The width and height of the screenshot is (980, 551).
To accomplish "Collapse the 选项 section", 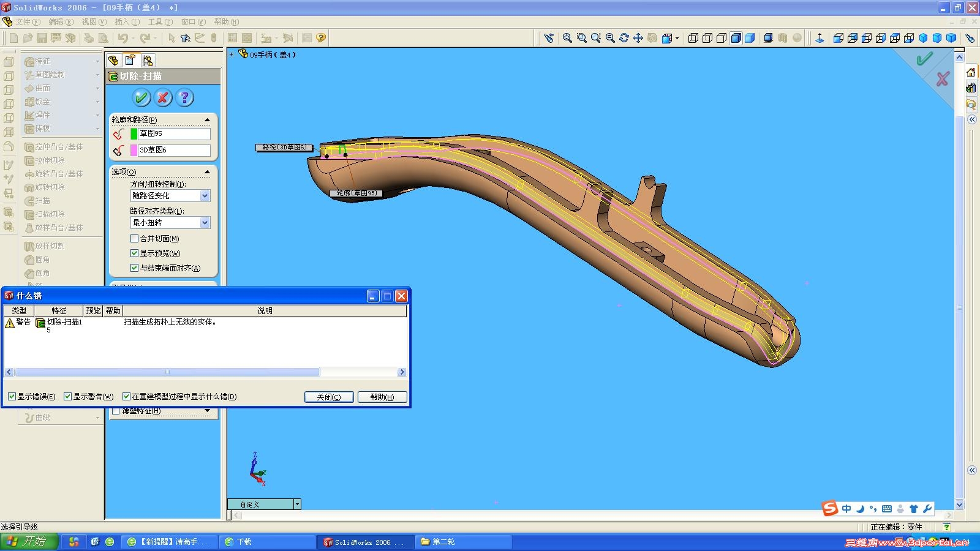I will tap(207, 172).
